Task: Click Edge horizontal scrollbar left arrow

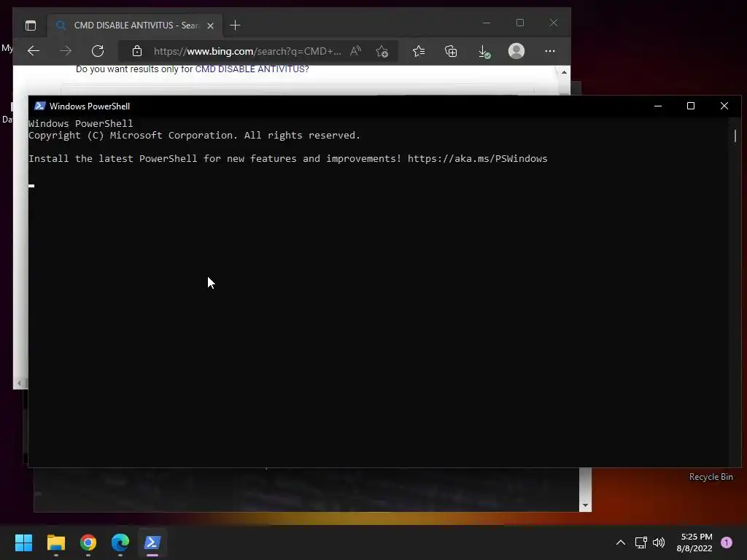Action: pyautogui.click(x=19, y=382)
